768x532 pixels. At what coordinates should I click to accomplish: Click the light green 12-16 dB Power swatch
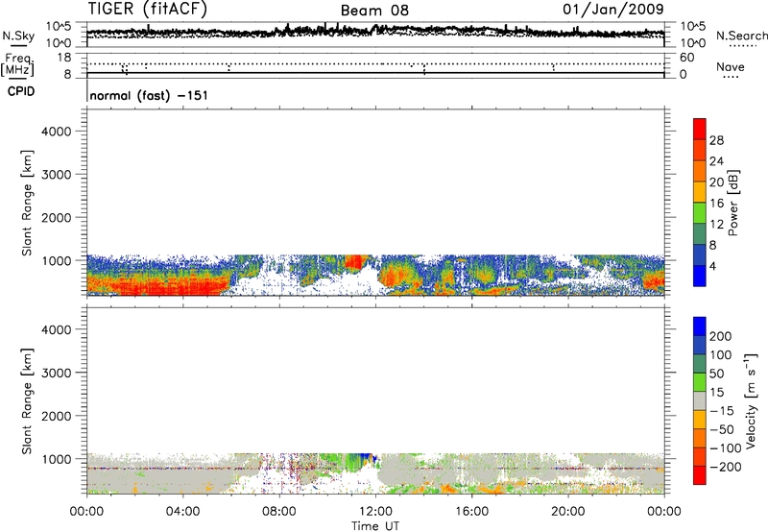tap(700, 213)
